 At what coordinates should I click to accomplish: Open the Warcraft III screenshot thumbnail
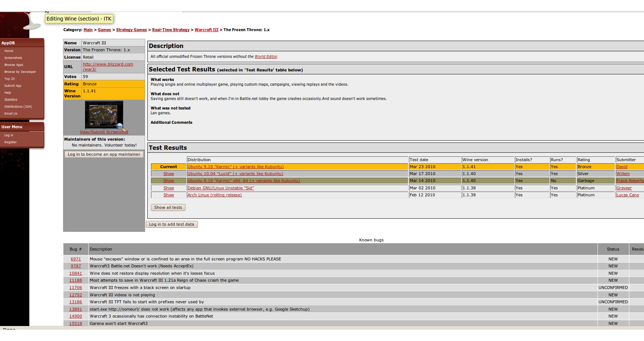(104, 115)
